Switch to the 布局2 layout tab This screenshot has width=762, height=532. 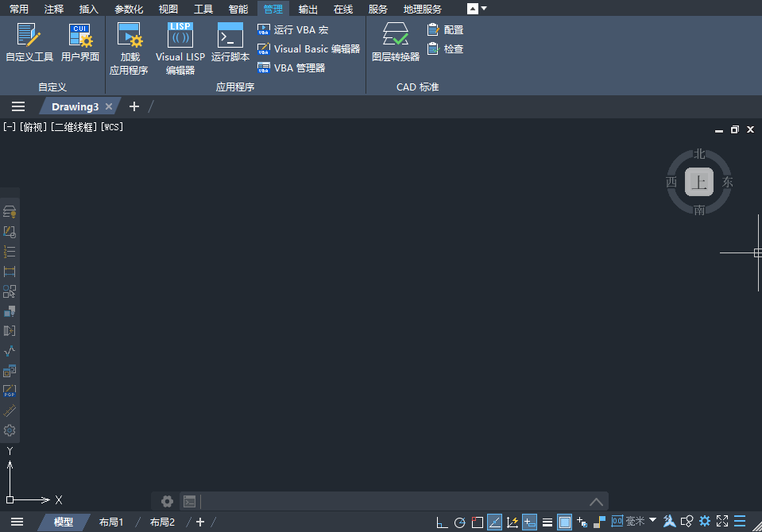click(x=162, y=522)
